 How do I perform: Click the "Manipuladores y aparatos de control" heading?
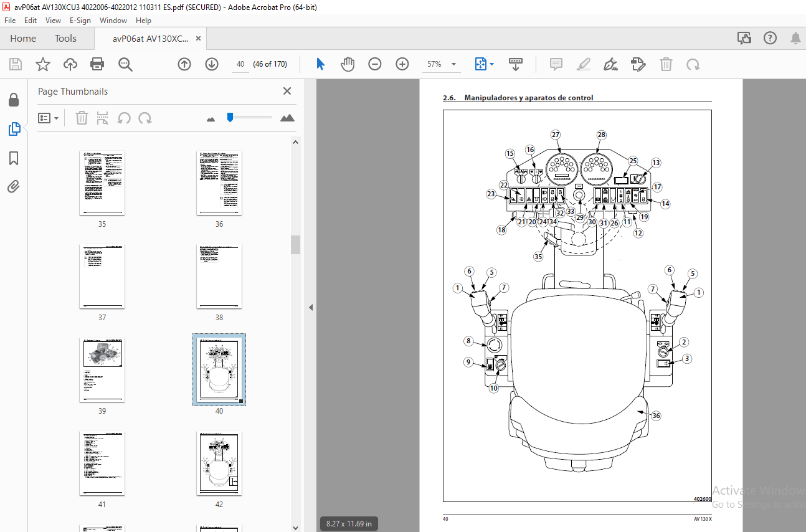(529, 98)
